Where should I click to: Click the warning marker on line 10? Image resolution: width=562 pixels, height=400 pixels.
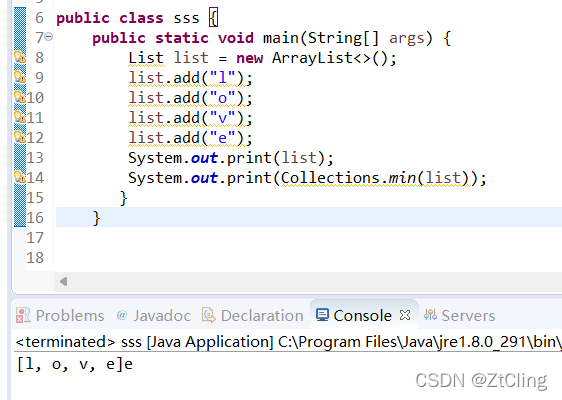point(20,97)
